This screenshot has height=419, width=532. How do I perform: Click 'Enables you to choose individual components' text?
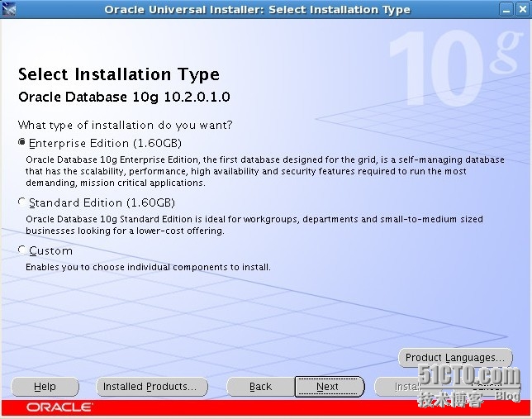(148, 267)
